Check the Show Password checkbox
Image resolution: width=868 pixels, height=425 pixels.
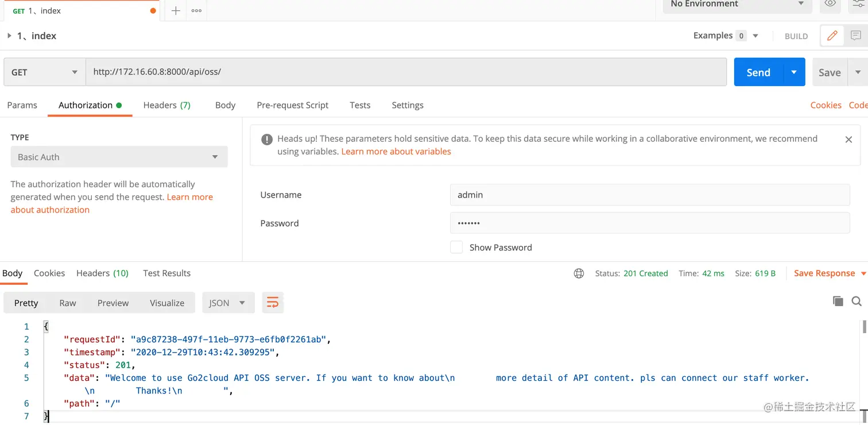click(x=456, y=248)
